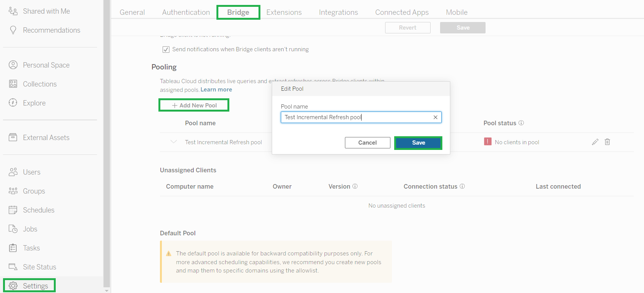The height and width of the screenshot is (293, 644).
Task: Open Connected Apps tab
Action: 402,12
